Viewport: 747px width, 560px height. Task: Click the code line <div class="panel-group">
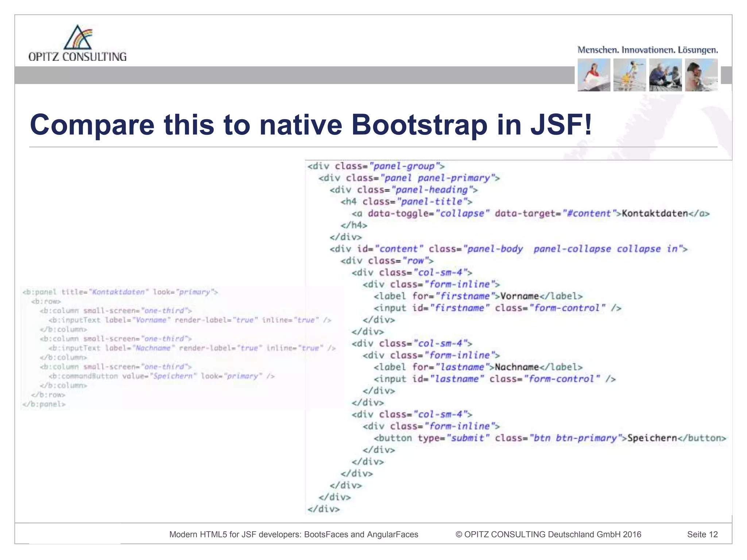tap(376, 166)
